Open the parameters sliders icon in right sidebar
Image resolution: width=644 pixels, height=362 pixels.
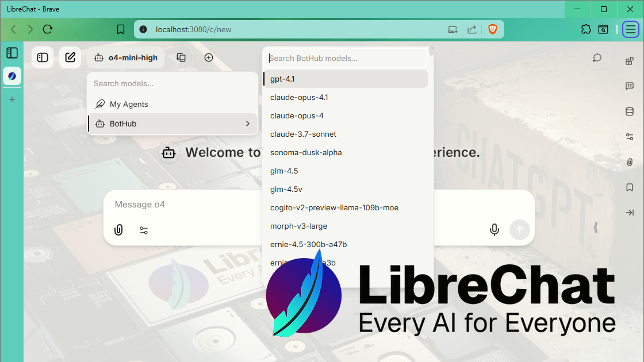pos(629,137)
